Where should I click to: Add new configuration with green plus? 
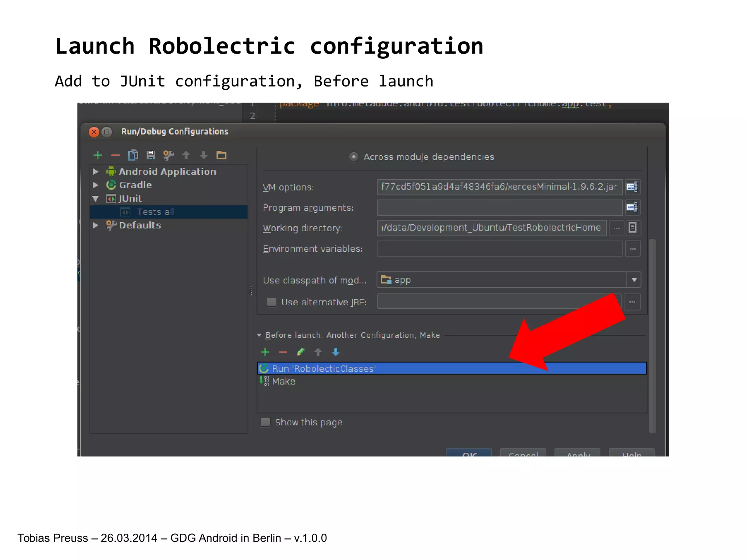tap(97, 155)
